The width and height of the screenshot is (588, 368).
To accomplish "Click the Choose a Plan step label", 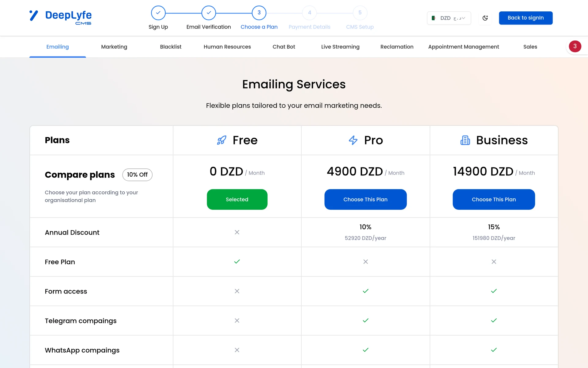I will (259, 27).
